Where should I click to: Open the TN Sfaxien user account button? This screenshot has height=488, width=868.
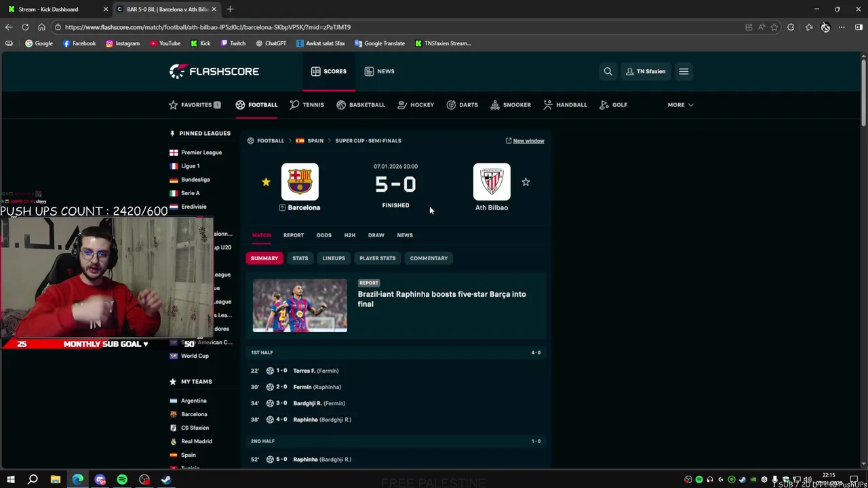(645, 71)
